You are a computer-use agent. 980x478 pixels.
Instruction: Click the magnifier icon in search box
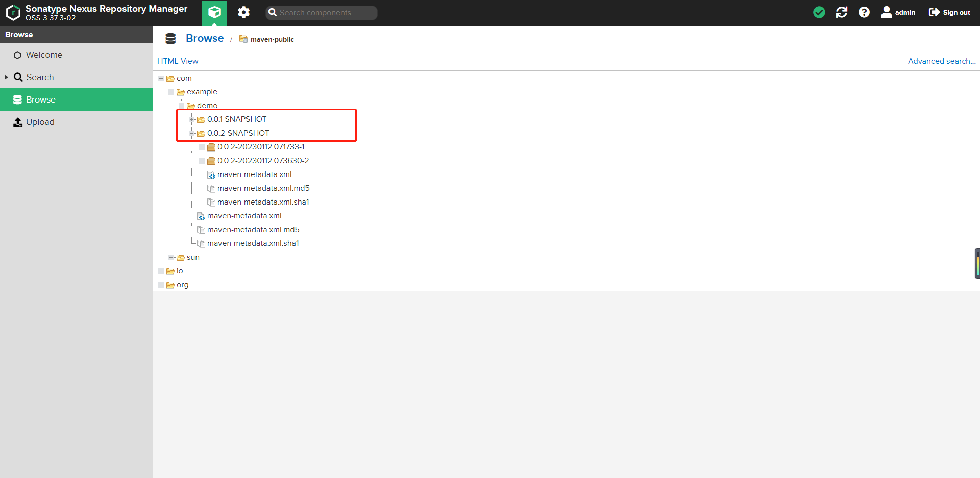point(273,13)
